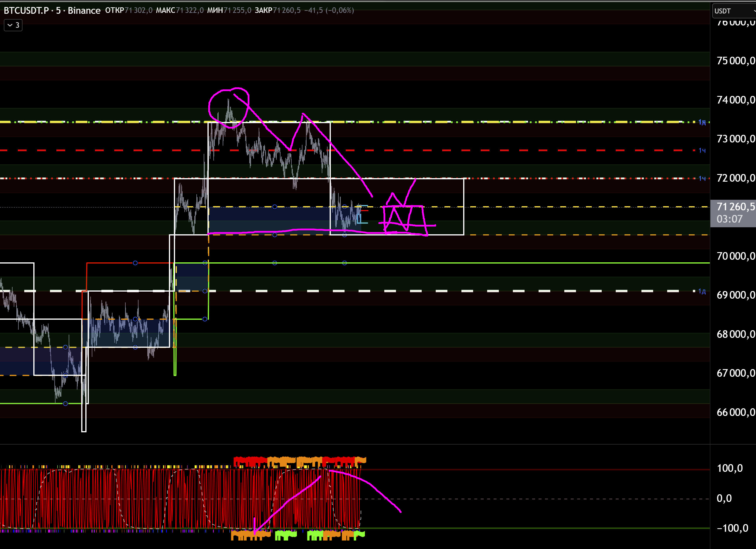Viewport: 756px width, 549px height.
Task: Expand the collapsed indicators legend button
Action: [13, 25]
